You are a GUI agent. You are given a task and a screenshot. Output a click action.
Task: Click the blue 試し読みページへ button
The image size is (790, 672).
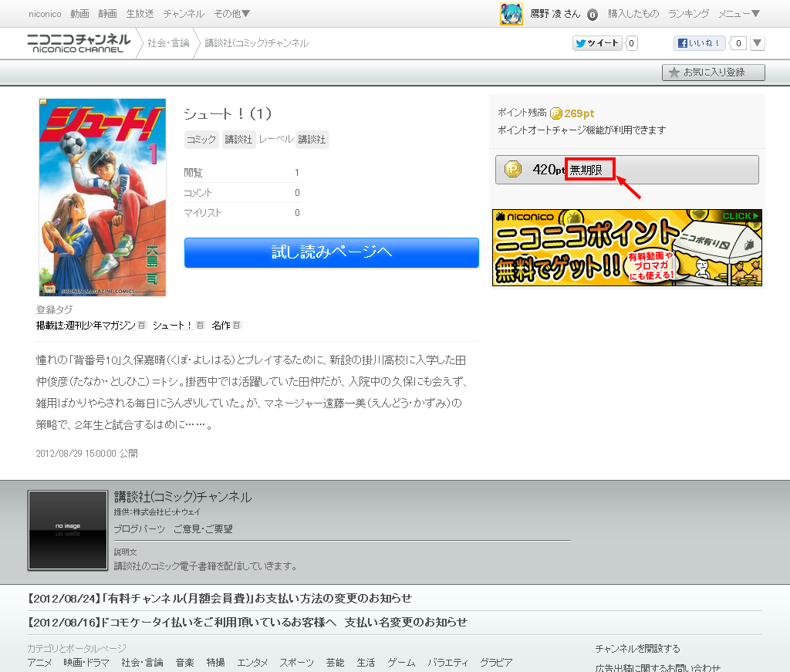[x=331, y=252]
